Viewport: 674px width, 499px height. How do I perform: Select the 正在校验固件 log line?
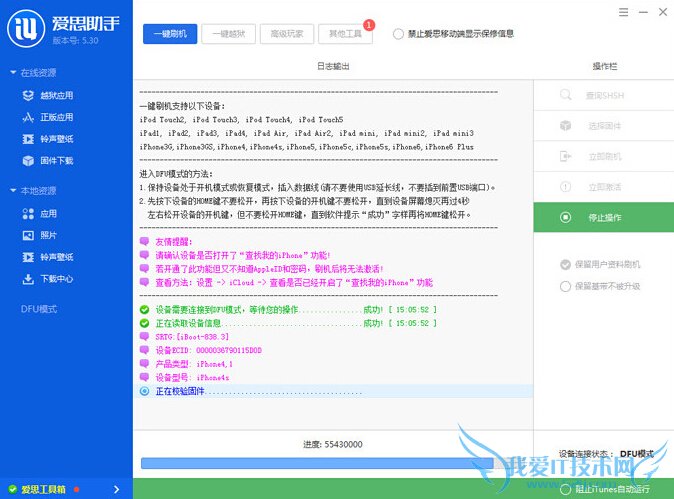coord(334,391)
